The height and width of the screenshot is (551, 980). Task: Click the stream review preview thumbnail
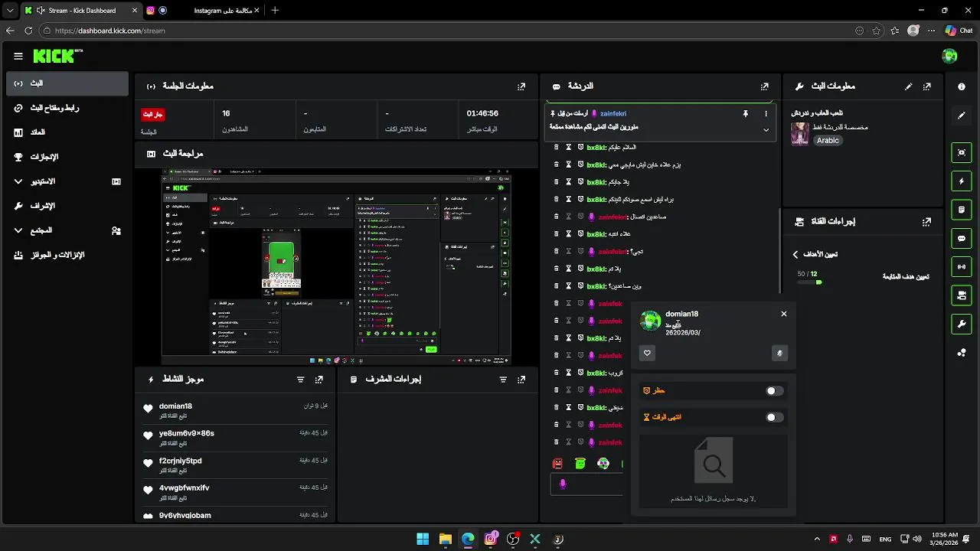click(336, 266)
